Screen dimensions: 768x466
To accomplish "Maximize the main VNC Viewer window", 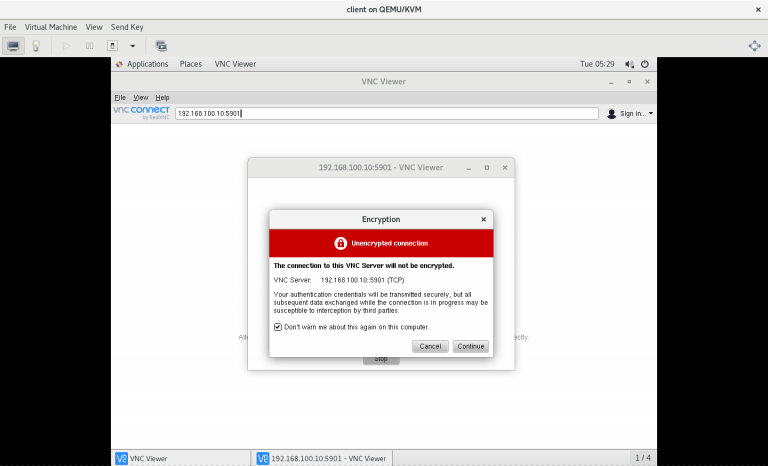I will pos(629,82).
